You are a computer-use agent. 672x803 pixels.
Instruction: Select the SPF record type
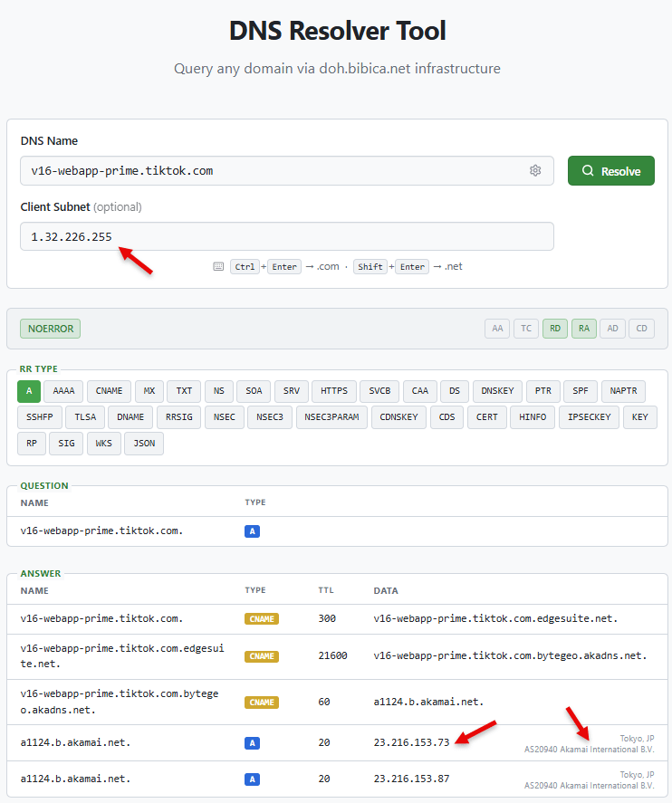[x=581, y=391]
